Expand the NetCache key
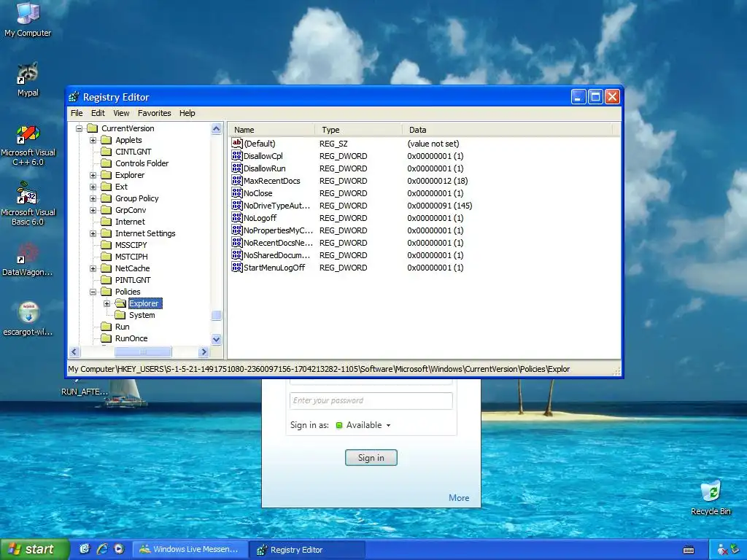 [x=93, y=268]
